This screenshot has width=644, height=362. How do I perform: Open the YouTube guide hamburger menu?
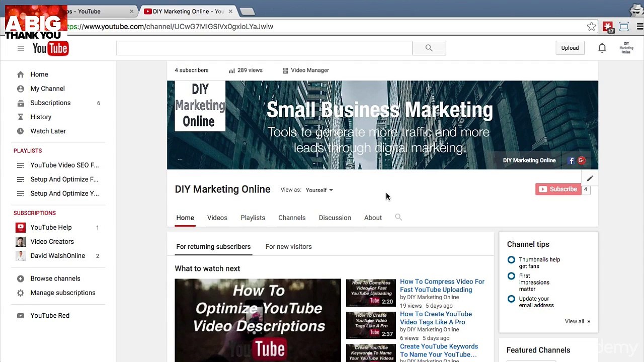click(21, 48)
